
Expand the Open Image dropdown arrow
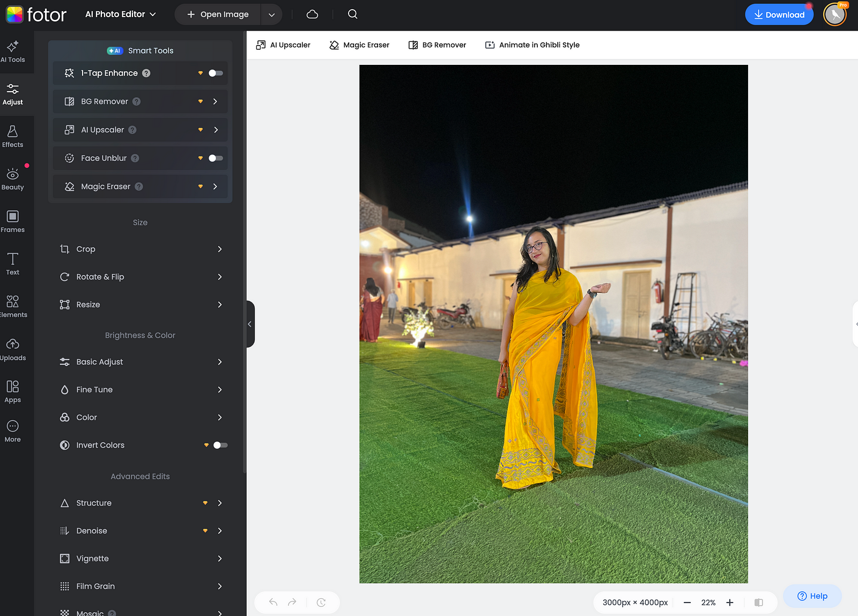click(271, 14)
